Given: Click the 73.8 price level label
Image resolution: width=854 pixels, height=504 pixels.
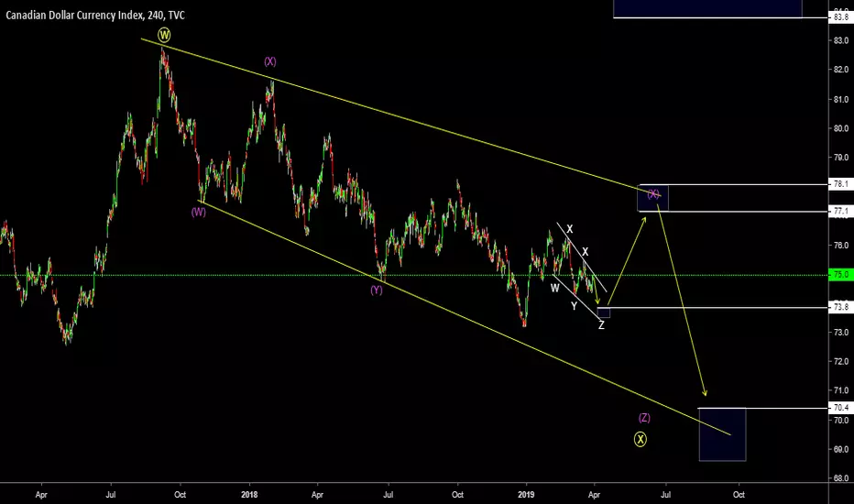Looking at the screenshot, I should pos(840,307).
